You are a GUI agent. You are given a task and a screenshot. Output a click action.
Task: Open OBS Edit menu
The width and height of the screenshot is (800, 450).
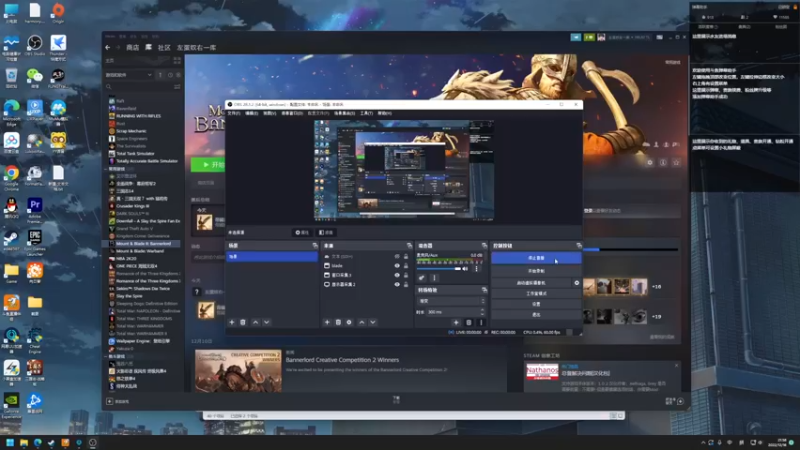[252, 113]
